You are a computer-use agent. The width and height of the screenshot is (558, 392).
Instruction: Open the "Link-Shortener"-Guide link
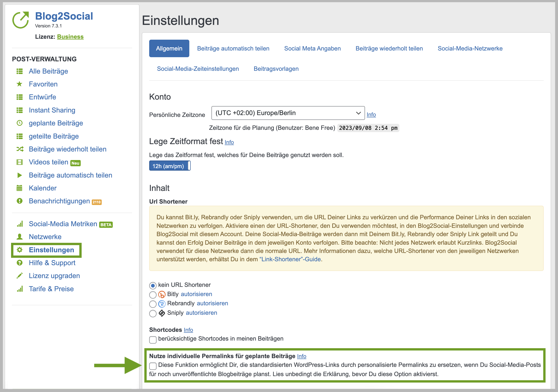pos(290,259)
